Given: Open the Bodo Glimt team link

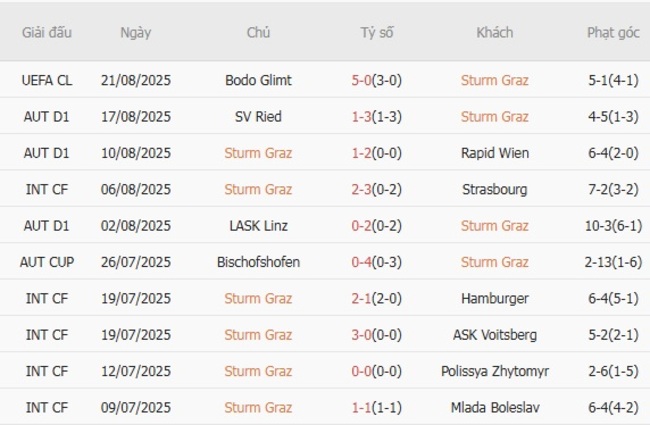Looking at the screenshot, I should (258, 80).
